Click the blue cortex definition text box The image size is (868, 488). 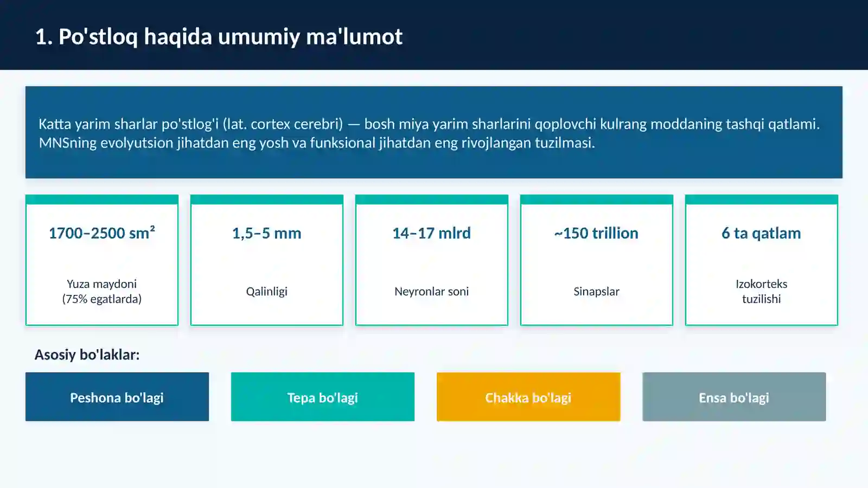(x=434, y=132)
